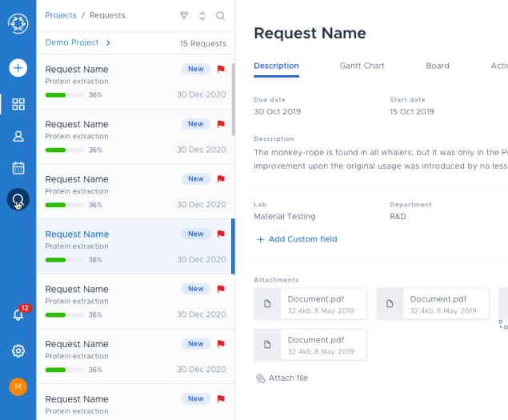Click the app logo in the sidebar
The height and width of the screenshot is (420, 508).
coord(18,23)
